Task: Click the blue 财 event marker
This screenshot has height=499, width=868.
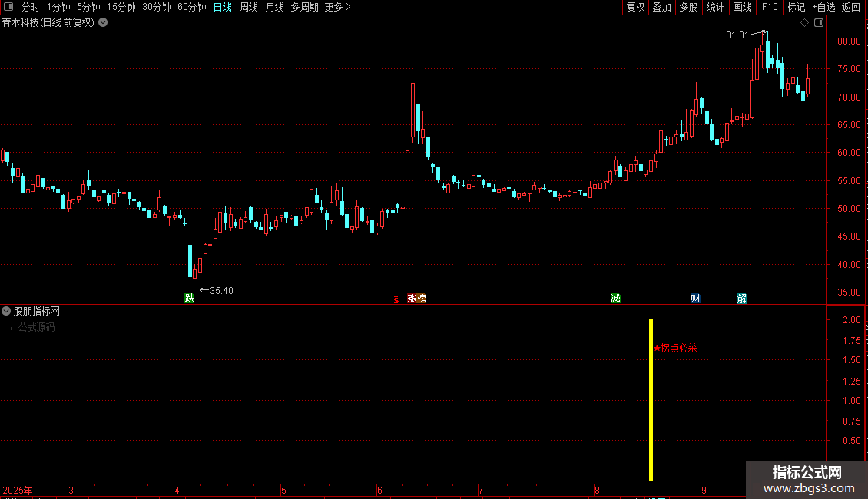Action: click(x=695, y=299)
